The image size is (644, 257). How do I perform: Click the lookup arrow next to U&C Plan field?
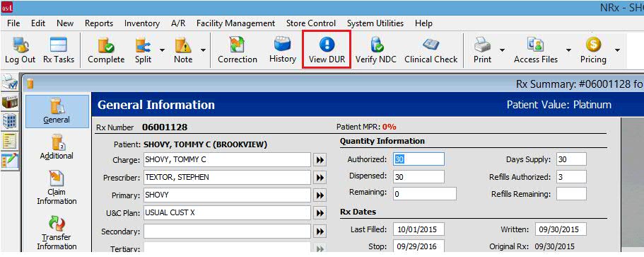320,213
